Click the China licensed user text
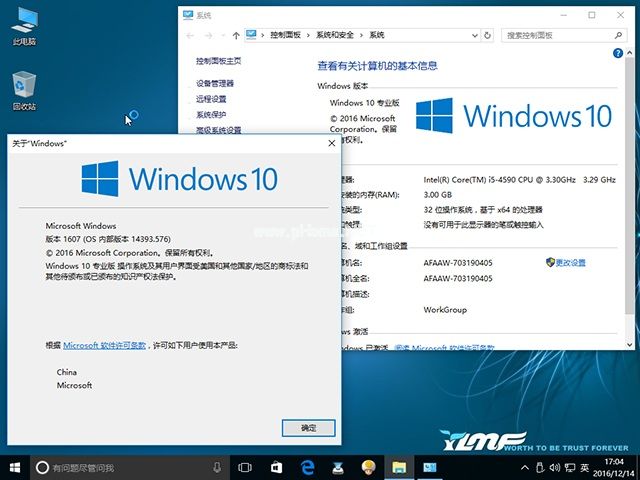The width and height of the screenshot is (640, 480). 67,372
